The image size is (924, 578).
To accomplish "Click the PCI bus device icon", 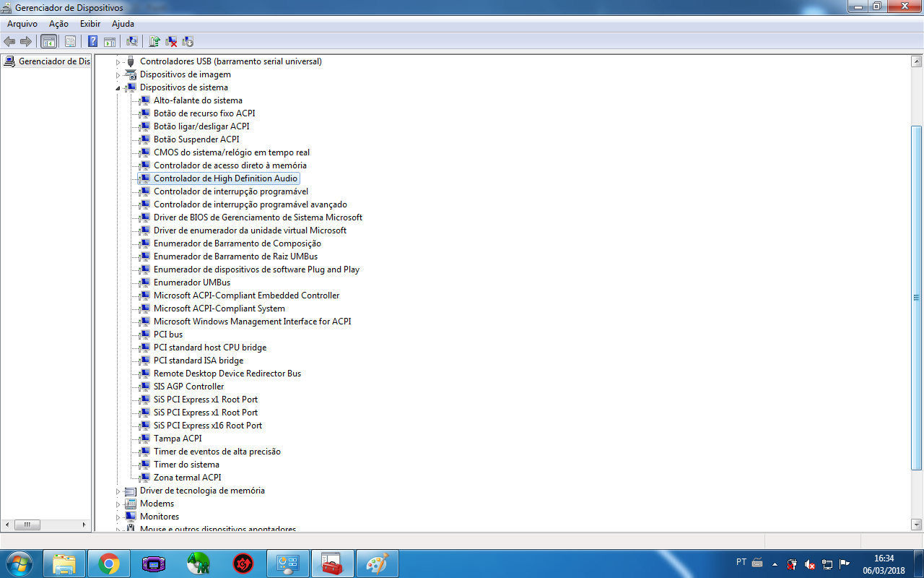I will click(x=144, y=335).
